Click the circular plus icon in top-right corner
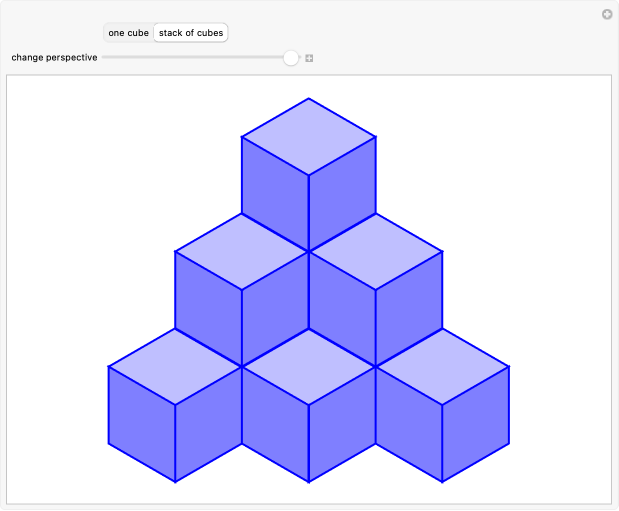Screen dimensions: 619x511 (x=606, y=14)
